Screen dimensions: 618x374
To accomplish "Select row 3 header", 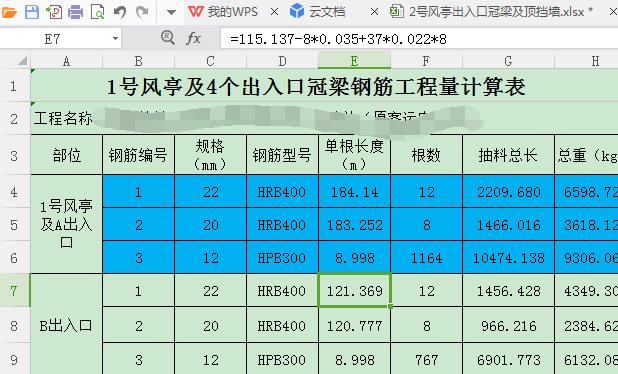I will point(15,155).
